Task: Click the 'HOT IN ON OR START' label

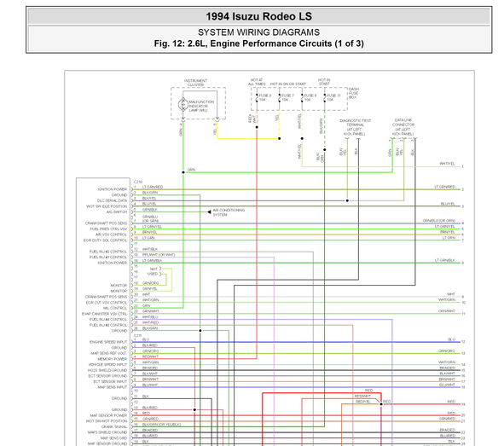Action: click(x=288, y=84)
